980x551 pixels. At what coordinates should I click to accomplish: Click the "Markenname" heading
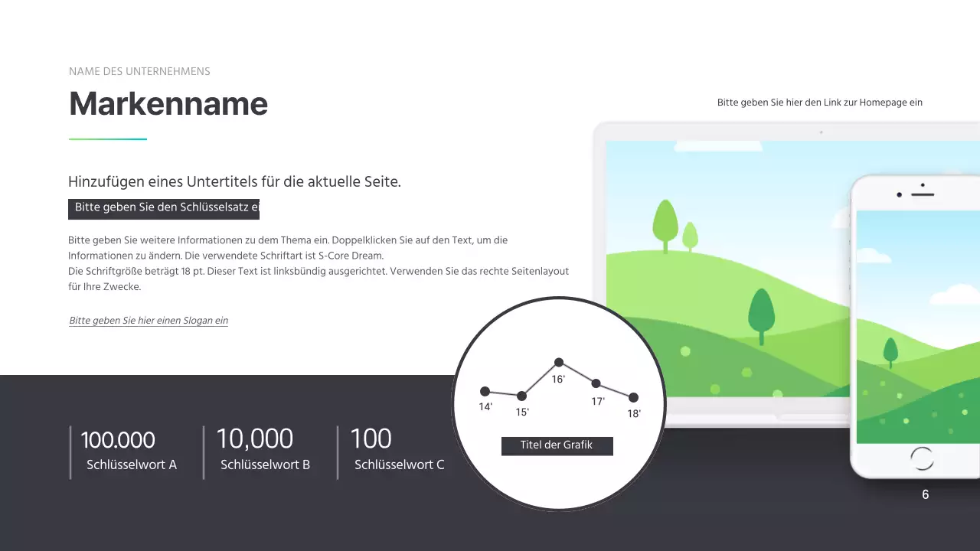[168, 103]
